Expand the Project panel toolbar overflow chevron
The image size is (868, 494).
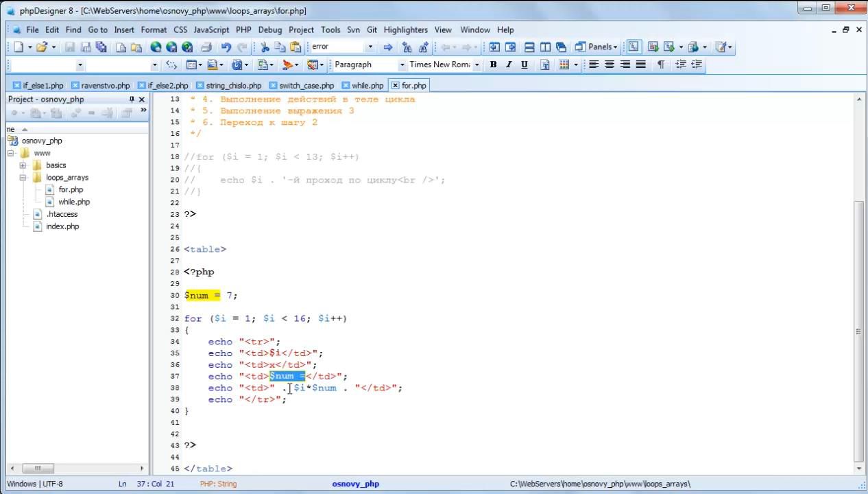pos(143,110)
